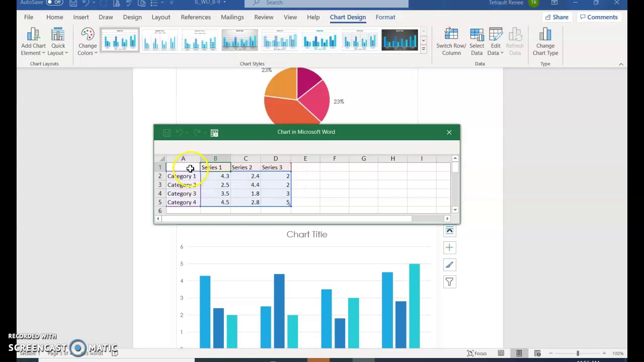Viewport: 644px width, 362px height.
Task: Open Customize Quick Access Toolbar dropdown
Action: point(172,3)
